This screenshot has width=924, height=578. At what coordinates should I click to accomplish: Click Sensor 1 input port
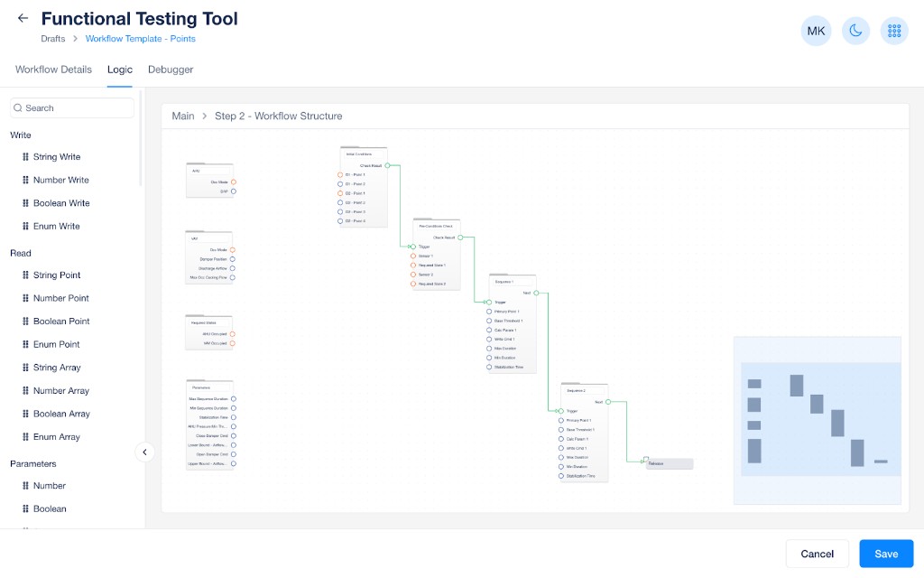pos(413,256)
